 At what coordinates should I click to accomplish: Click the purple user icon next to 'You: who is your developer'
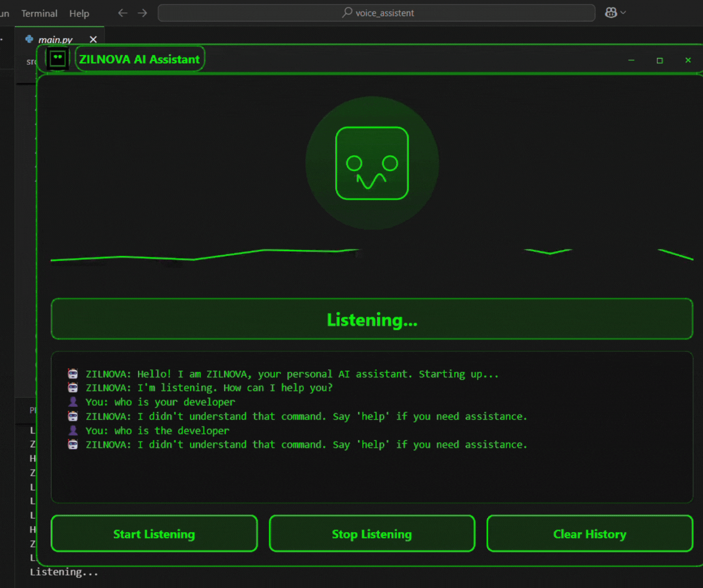(x=73, y=402)
